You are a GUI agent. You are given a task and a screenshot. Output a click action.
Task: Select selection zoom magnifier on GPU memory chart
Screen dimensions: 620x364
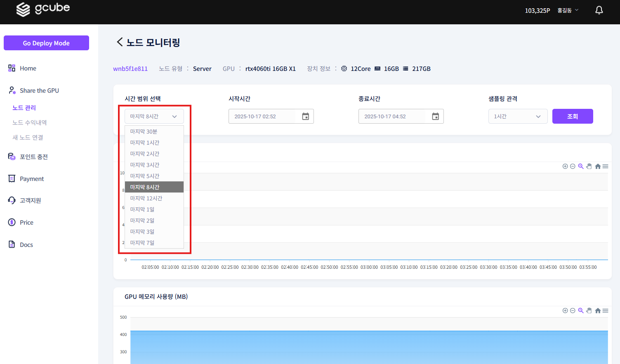click(581, 310)
